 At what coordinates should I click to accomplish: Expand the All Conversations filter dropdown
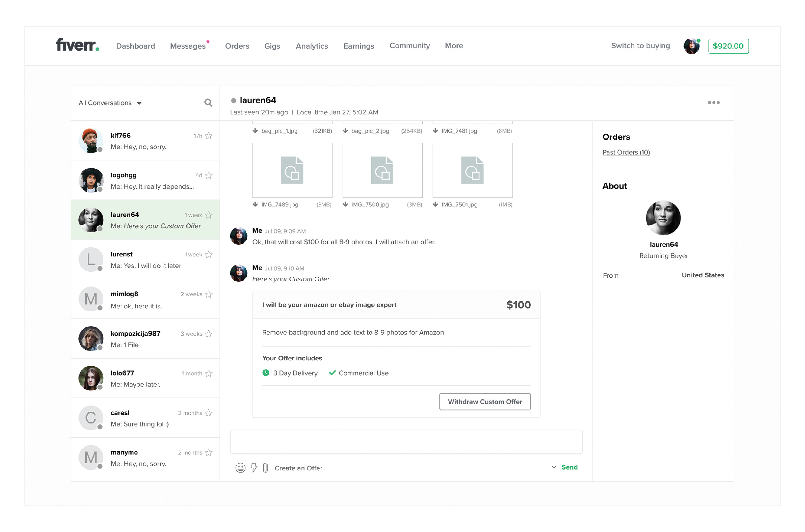pyautogui.click(x=139, y=103)
